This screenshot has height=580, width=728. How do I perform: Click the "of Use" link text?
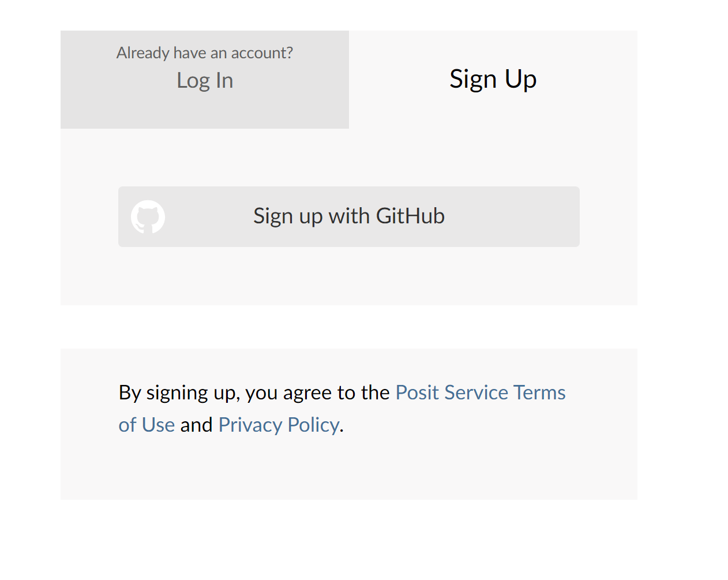[147, 425]
